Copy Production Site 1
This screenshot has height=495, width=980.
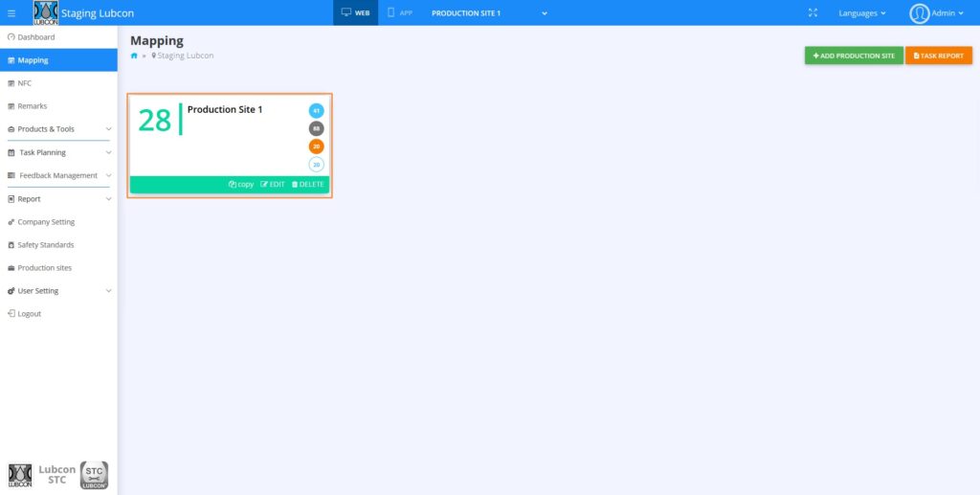241,185
